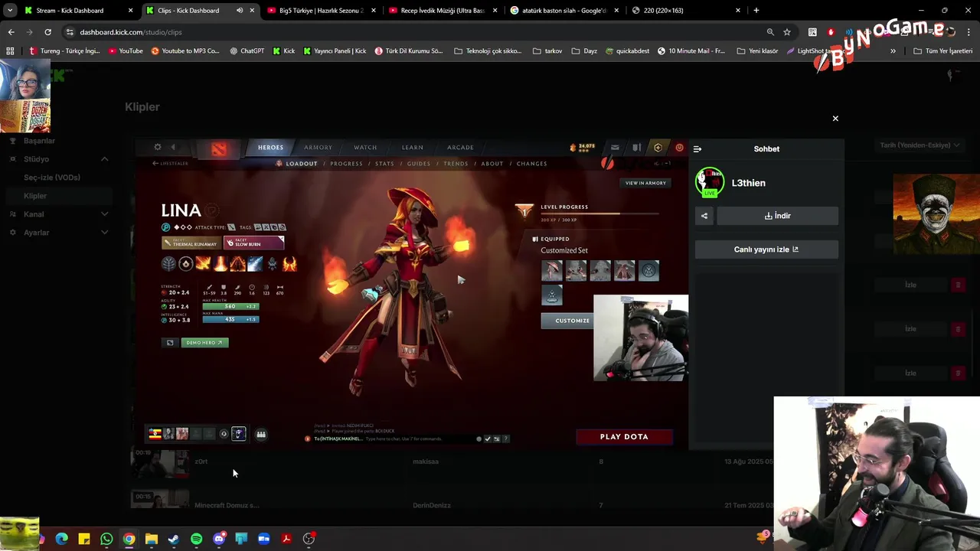
Task: Open File Explorer from taskbar
Action: [x=152, y=539]
